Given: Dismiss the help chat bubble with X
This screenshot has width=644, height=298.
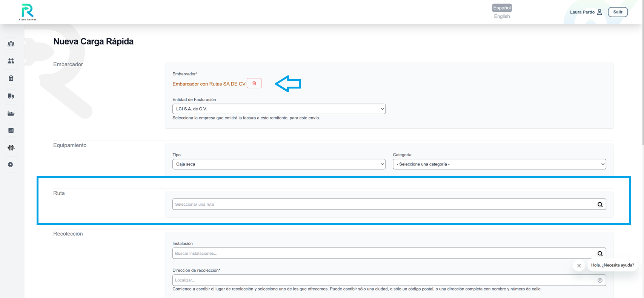Looking at the screenshot, I should (x=579, y=266).
